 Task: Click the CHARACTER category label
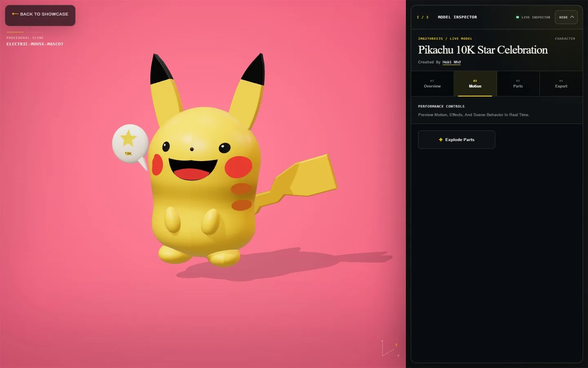coord(565,38)
